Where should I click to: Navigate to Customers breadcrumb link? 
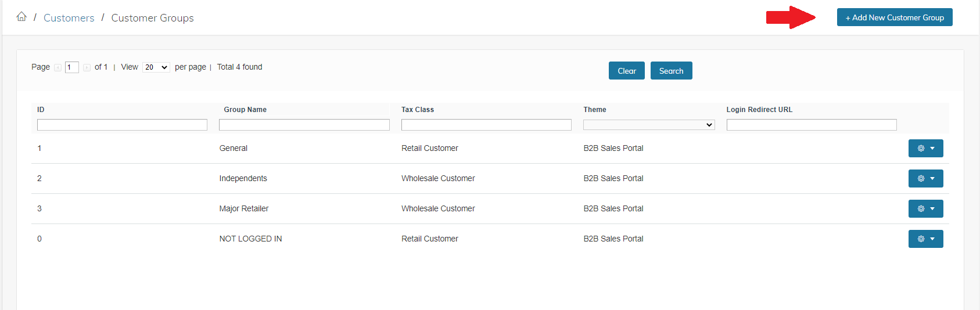pos(69,18)
